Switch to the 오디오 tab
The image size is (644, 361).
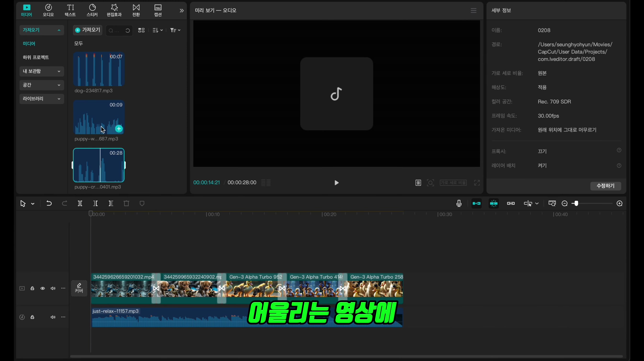point(48,11)
